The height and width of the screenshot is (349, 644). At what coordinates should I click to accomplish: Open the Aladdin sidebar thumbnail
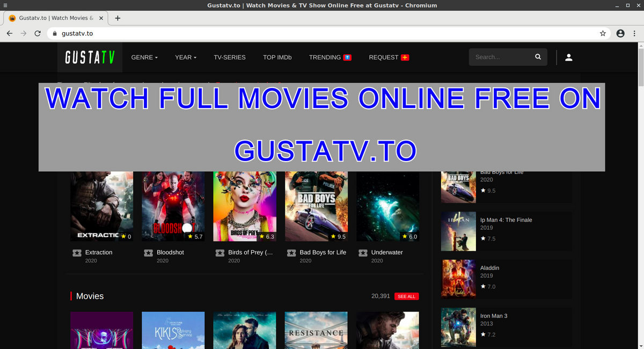458,279
